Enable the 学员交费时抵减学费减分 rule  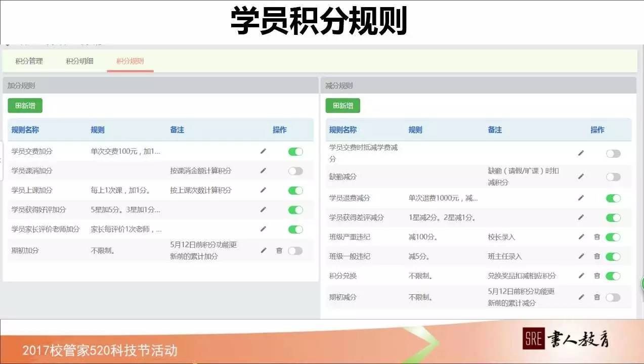(x=613, y=153)
